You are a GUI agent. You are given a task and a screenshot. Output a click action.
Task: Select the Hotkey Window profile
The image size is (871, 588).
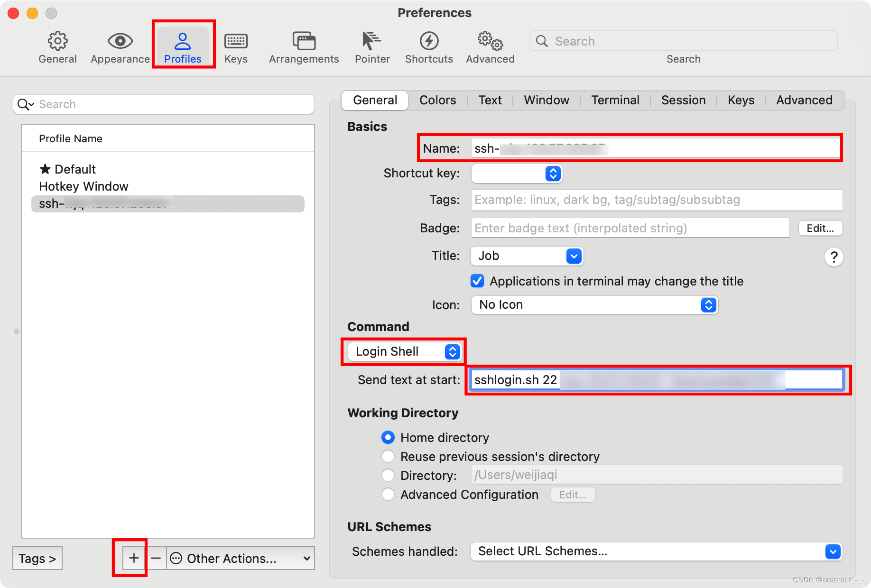[168, 186]
